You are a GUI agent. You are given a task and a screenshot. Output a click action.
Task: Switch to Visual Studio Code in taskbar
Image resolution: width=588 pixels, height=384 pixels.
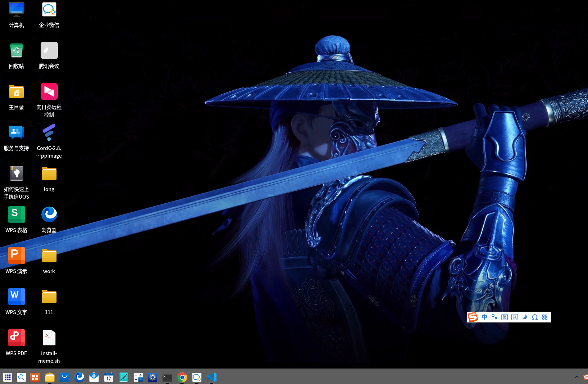click(x=211, y=377)
